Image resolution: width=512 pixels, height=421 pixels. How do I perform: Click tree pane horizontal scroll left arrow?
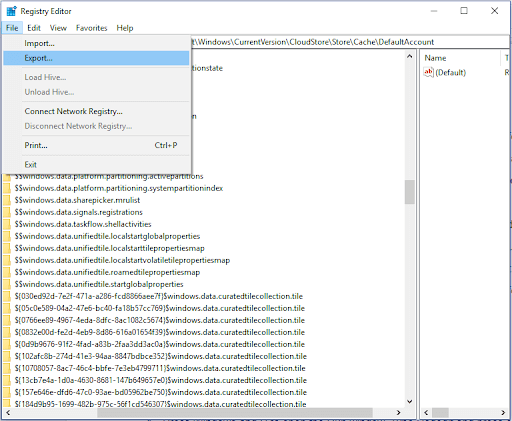[x=8, y=413]
